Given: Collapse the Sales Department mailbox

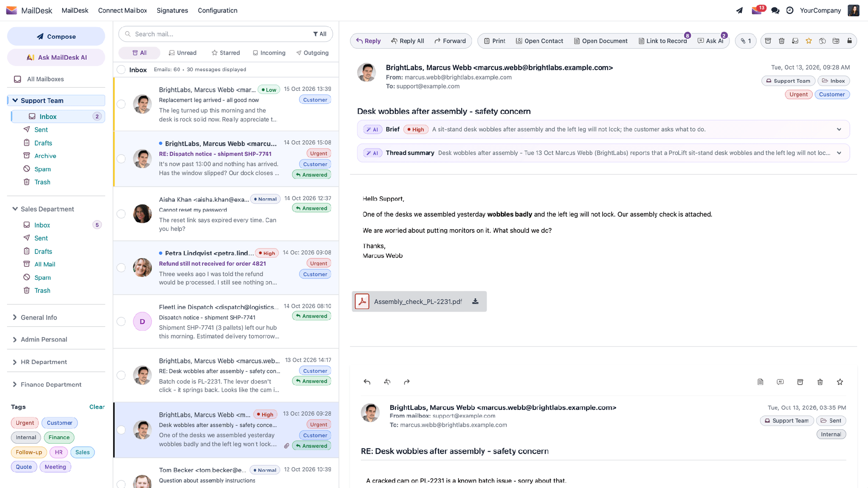Looking at the screenshot, I should pos(15,209).
